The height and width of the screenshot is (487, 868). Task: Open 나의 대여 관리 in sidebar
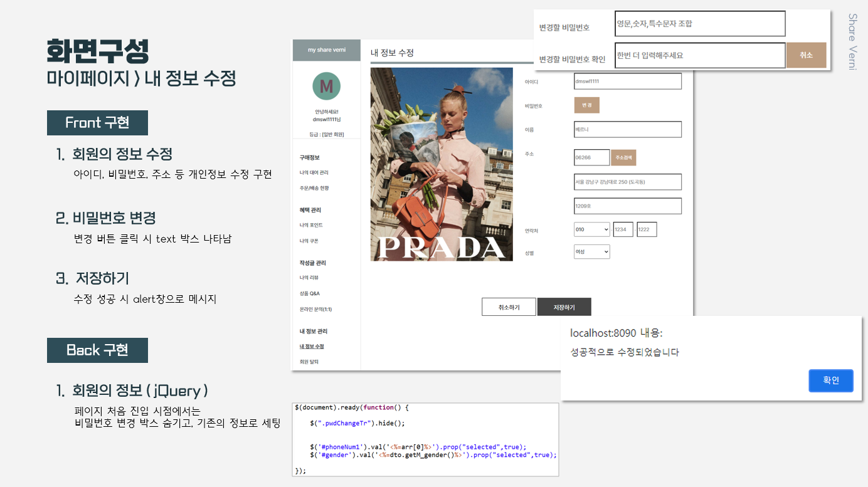314,172
